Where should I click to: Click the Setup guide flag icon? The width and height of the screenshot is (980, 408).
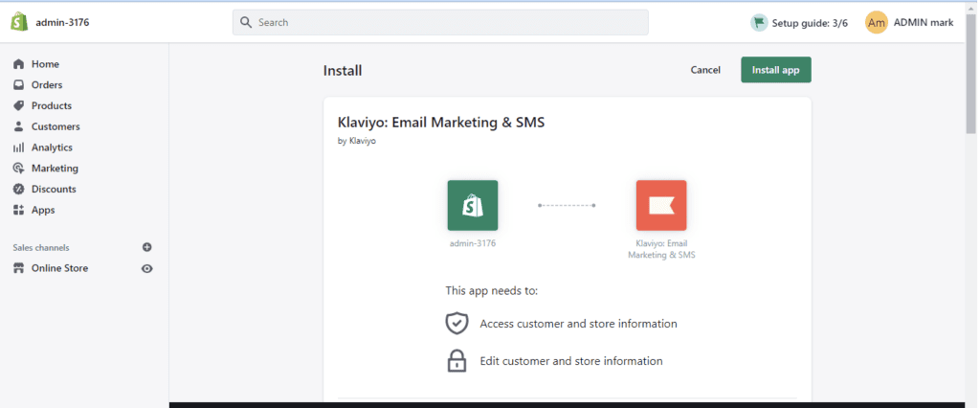(x=759, y=23)
